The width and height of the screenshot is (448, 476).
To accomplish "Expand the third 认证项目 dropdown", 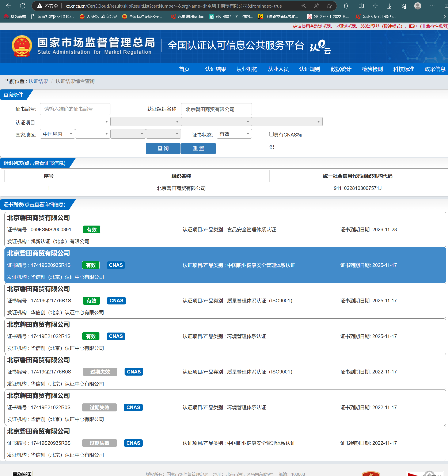I will pos(216,122).
